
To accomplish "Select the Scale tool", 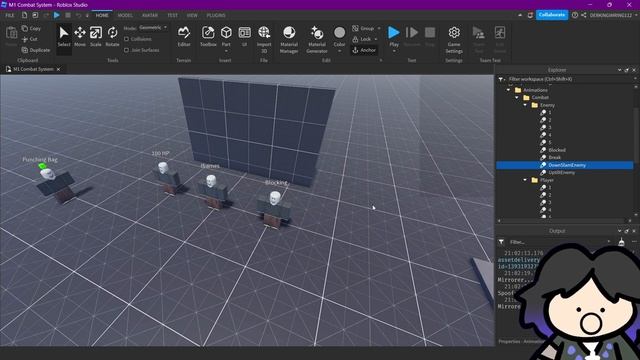I will 96,36.
